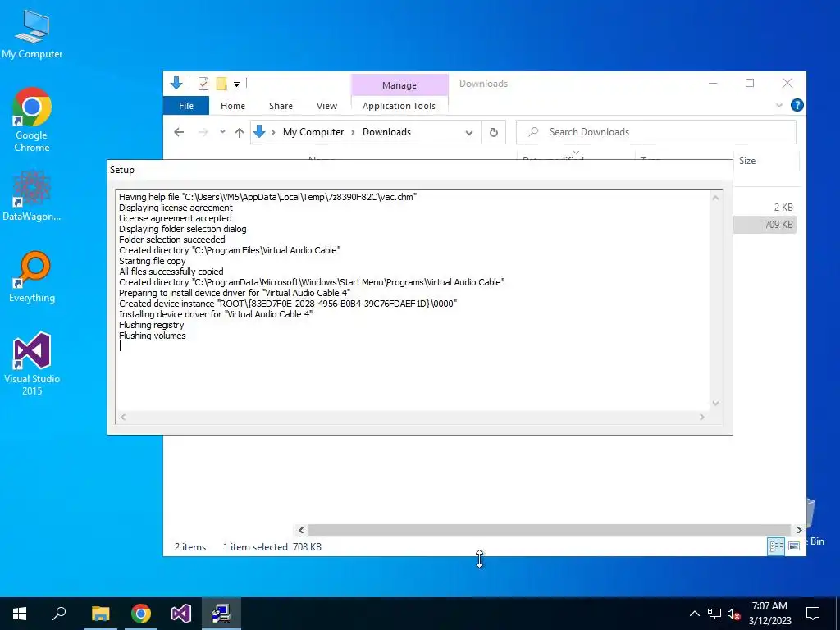Show hidden system tray icons
Image resolution: width=840 pixels, height=630 pixels.
pos(694,614)
